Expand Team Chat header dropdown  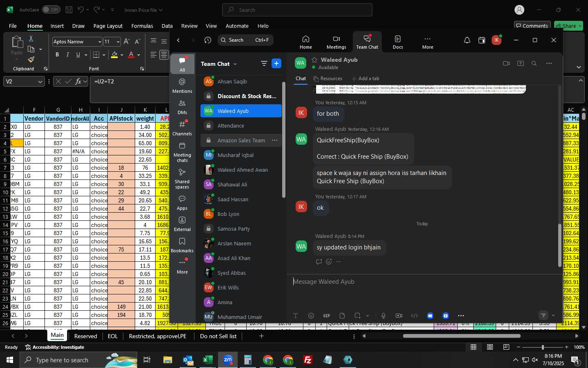(x=235, y=64)
